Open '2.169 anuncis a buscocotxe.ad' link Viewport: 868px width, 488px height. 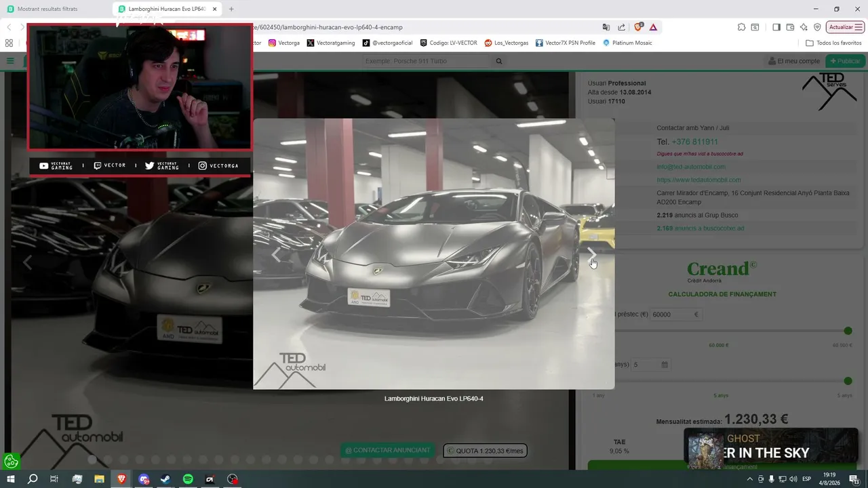click(x=701, y=228)
